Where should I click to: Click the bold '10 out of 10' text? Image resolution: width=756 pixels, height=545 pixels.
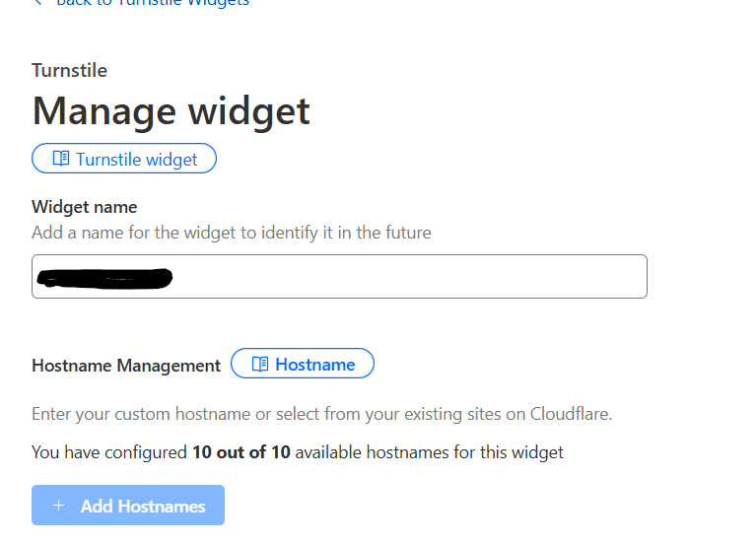click(x=241, y=452)
